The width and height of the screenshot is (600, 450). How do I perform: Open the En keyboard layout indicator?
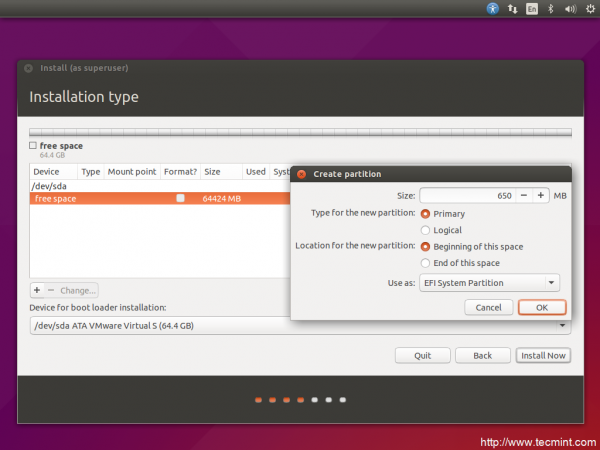532,8
